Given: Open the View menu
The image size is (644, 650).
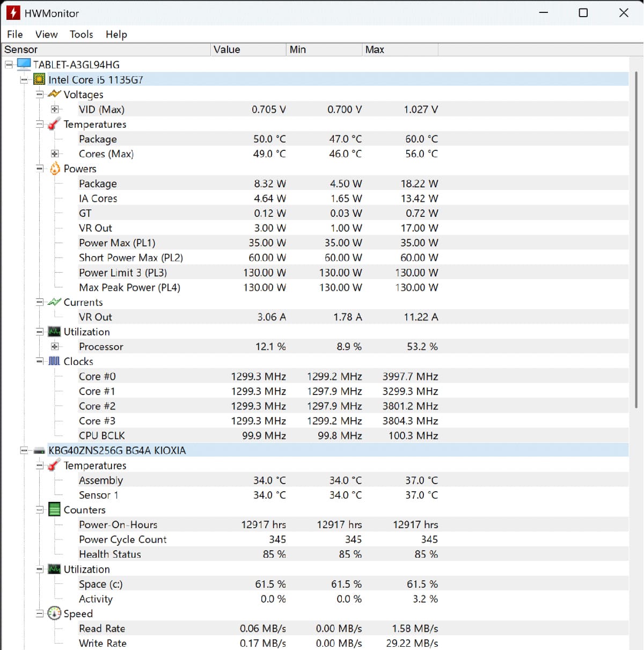Looking at the screenshot, I should pos(47,34).
